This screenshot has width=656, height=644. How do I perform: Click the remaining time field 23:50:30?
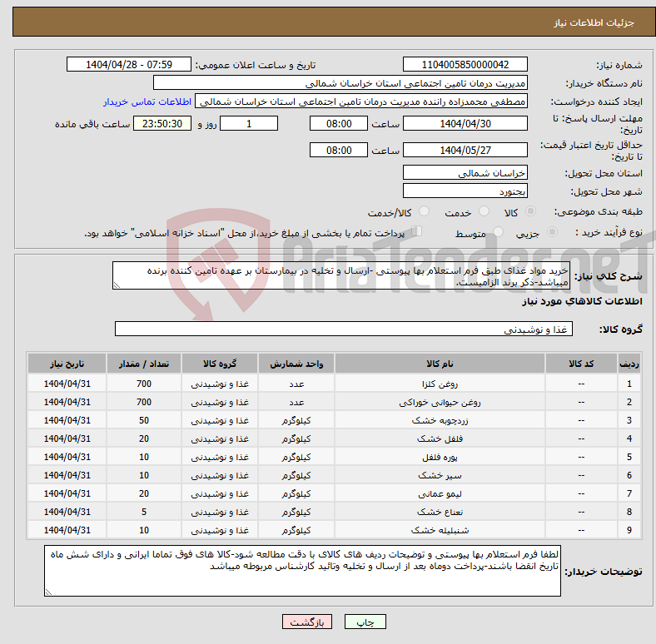tap(162, 124)
